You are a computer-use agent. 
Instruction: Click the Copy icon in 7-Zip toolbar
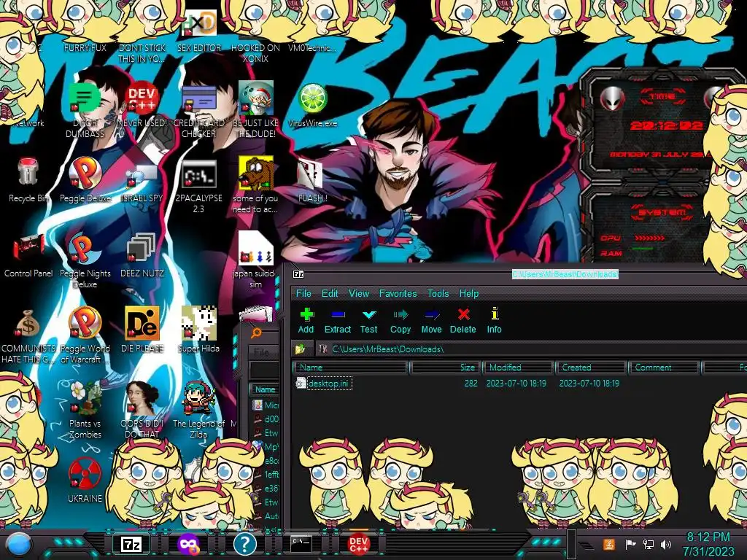point(400,321)
